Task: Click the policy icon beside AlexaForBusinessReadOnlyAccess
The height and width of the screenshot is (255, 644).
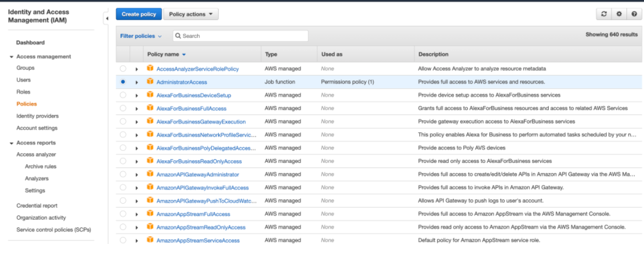Action: click(x=150, y=161)
